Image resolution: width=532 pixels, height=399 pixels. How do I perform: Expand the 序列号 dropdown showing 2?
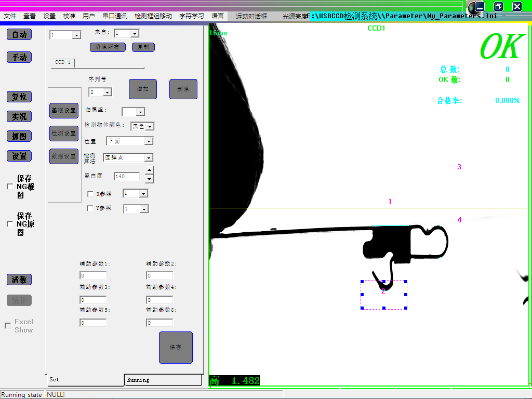108,92
